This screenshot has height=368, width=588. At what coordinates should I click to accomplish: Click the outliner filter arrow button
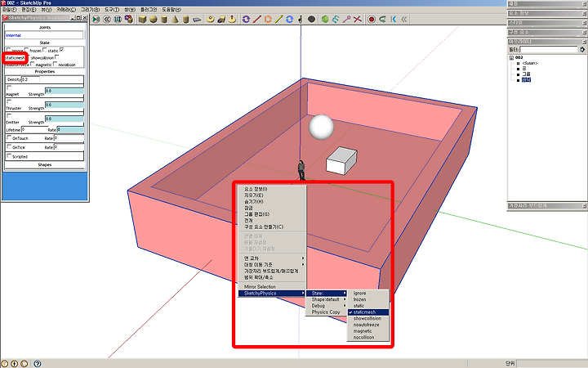pos(582,49)
